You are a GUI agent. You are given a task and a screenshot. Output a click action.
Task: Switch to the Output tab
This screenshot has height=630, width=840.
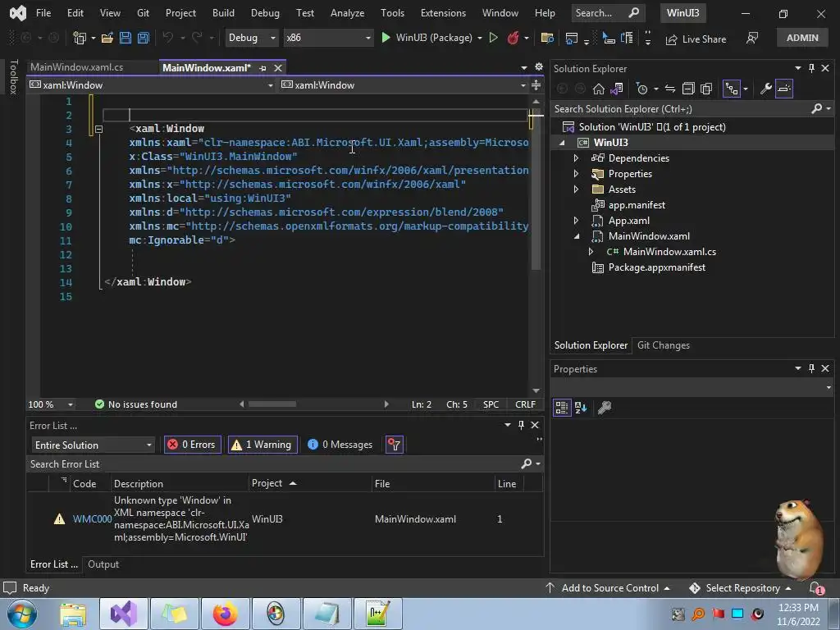click(103, 564)
